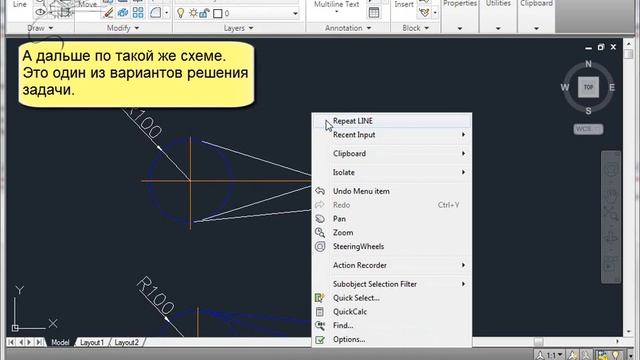Expand the Modify panel
Image resolution: width=640 pixels, height=360 pixels.
pyautogui.click(x=123, y=28)
